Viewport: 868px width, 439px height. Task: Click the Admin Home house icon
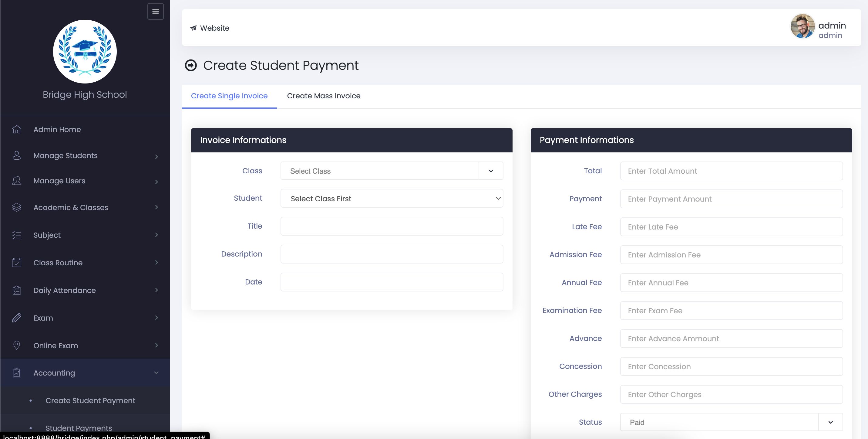(x=16, y=129)
